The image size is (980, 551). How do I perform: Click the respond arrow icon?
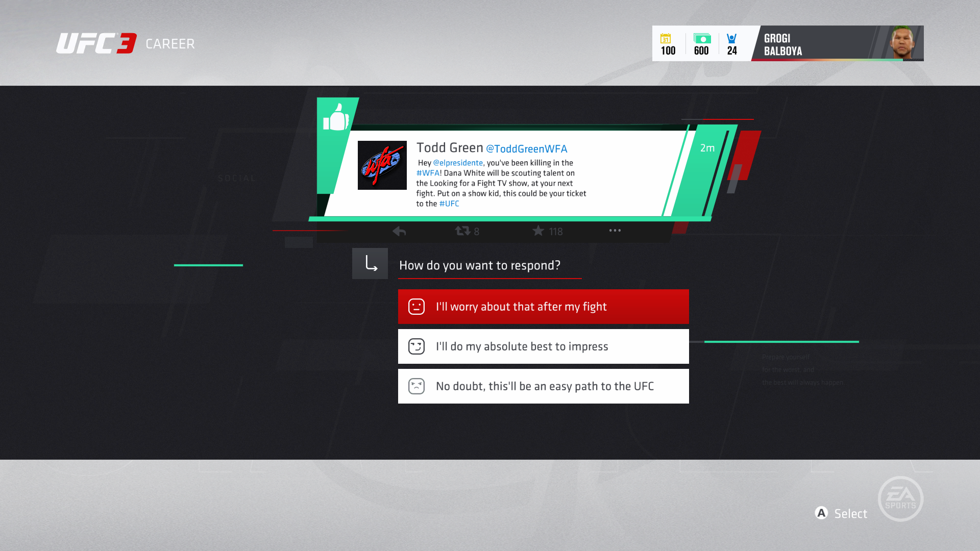click(x=370, y=263)
